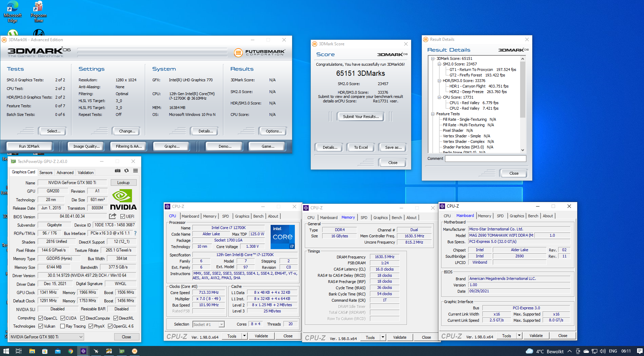Switch to the Validation tab in GPU-Z
The image size is (644, 356).
click(85, 172)
